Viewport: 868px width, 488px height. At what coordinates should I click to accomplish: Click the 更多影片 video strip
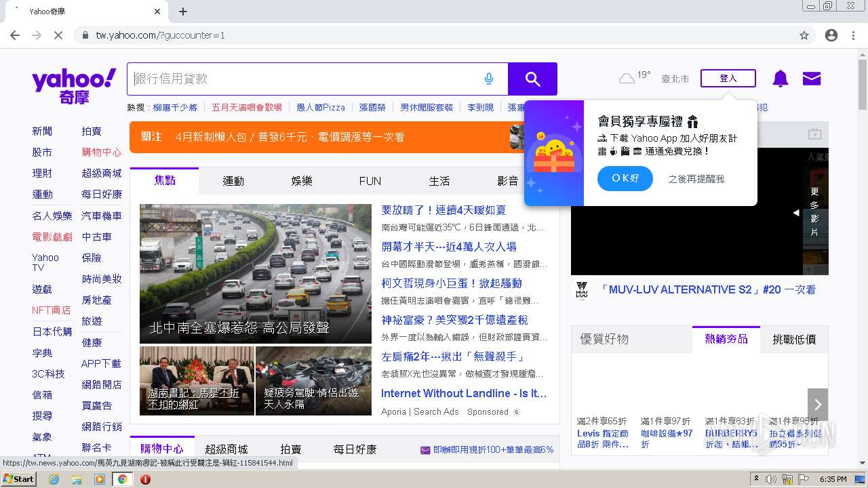coord(815,211)
